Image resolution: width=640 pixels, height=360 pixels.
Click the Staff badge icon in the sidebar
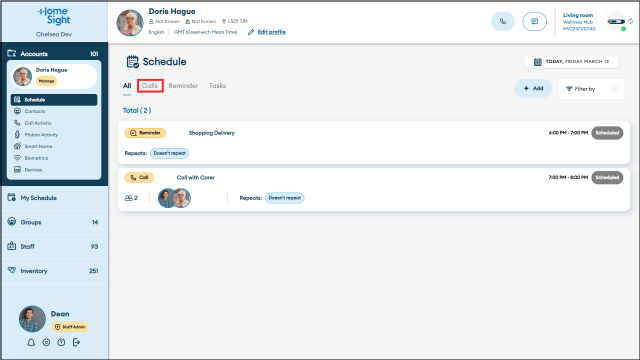tap(11, 246)
